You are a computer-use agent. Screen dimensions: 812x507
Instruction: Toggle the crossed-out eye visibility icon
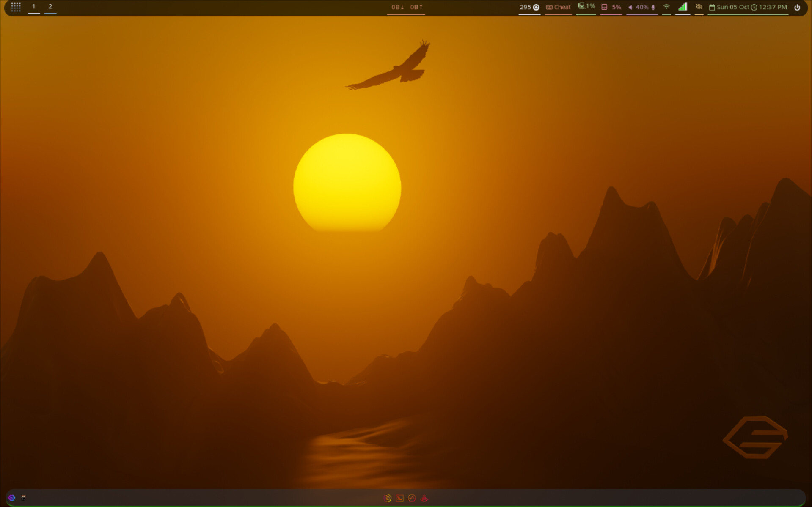coord(699,7)
